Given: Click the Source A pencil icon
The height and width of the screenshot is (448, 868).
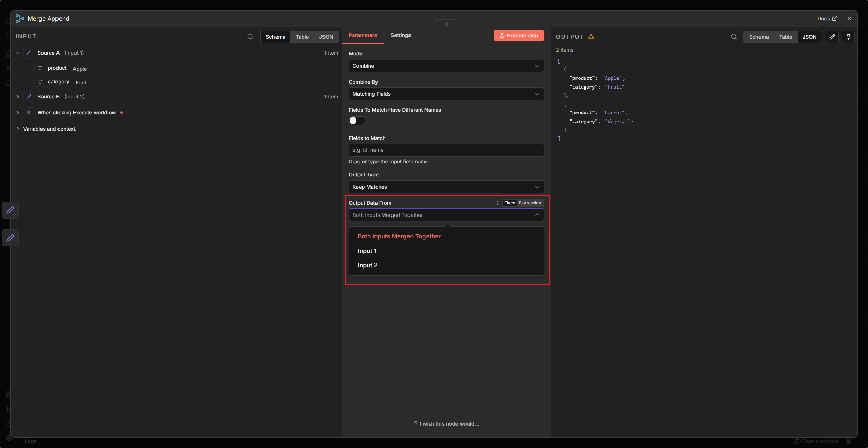Looking at the screenshot, I should (x=29, y=53).
